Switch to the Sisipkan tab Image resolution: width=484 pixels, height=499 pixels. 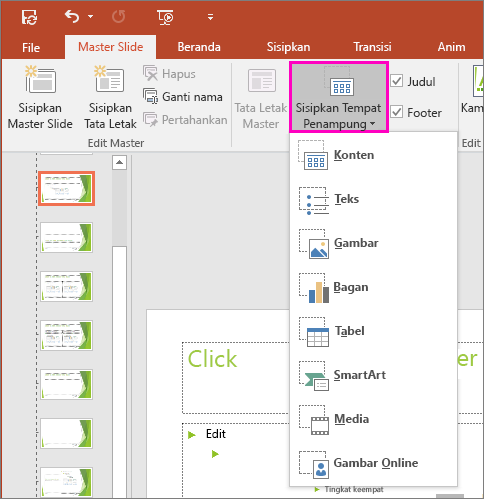coord(288,47)
